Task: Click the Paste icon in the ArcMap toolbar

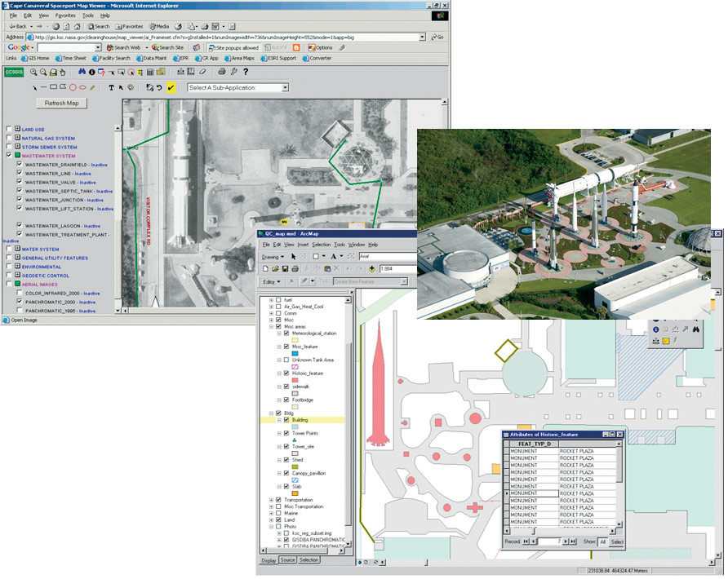Action: (326, 268)
